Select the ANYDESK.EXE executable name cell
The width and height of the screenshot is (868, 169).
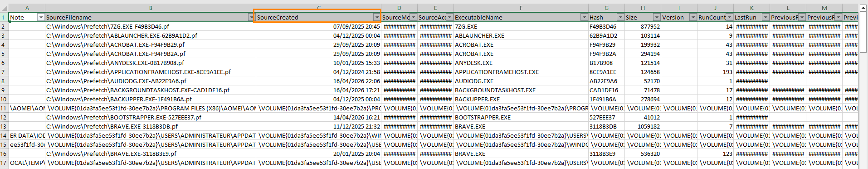click(x=521, y=63)
